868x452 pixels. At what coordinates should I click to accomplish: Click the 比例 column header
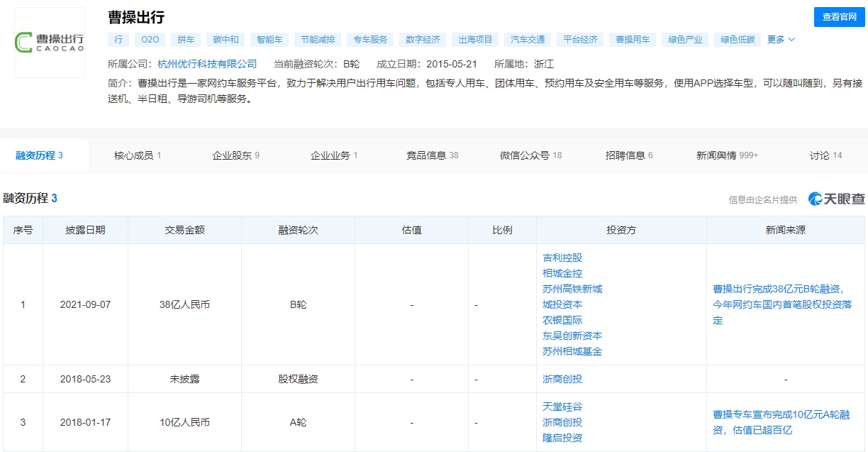point(502,230)
